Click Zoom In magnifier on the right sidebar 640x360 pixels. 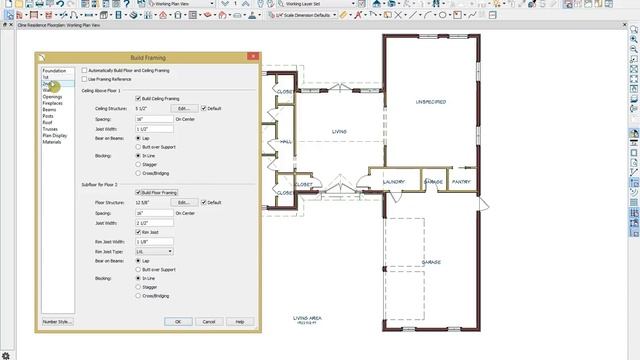(x=633, y=39)
